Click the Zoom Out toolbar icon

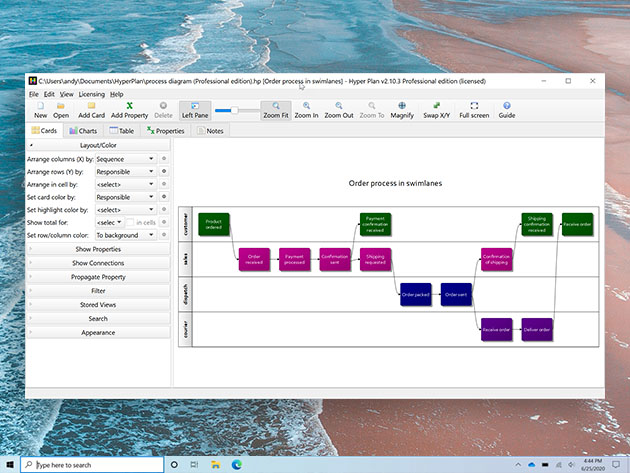pos(339,109)
